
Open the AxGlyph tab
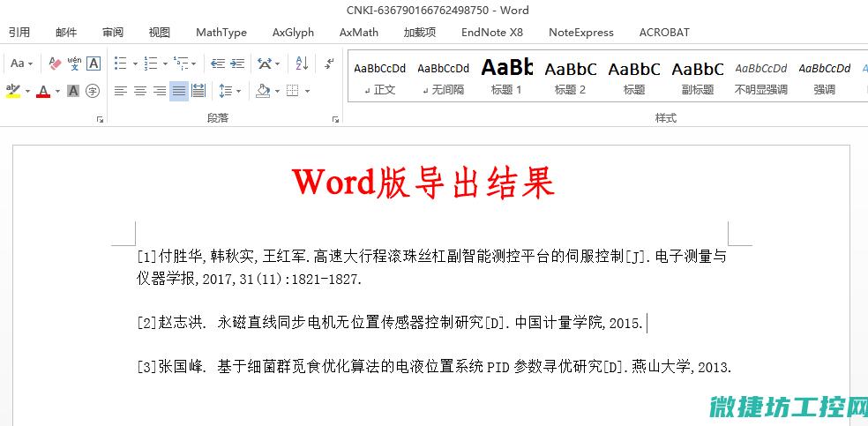pyautogui.click(x=294, y=33)
